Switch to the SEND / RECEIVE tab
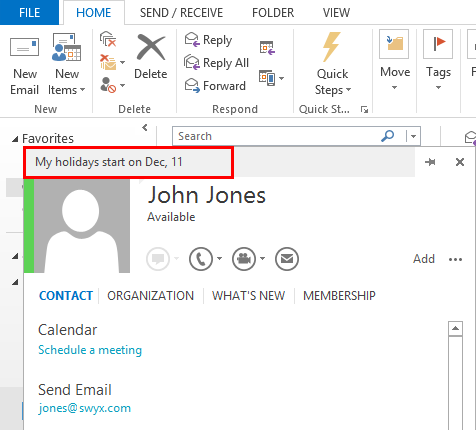This screenshot has width=476, height=430. click(x=181, y=13)
